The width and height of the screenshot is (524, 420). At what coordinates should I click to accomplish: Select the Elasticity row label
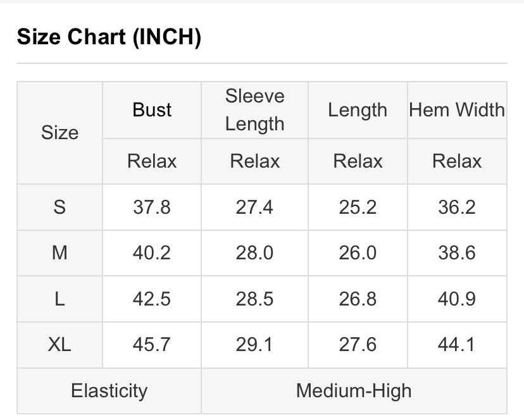tap(109, 391)
